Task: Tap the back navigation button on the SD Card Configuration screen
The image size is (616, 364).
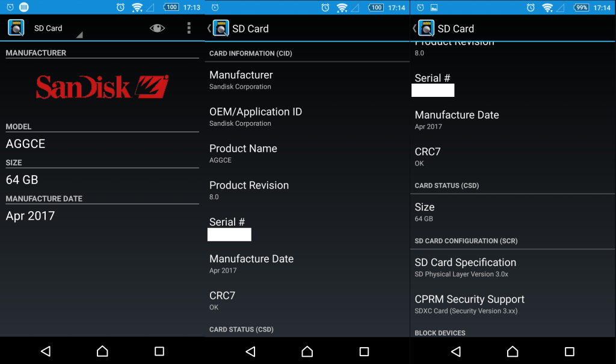Action: click(x=456, y=351)
